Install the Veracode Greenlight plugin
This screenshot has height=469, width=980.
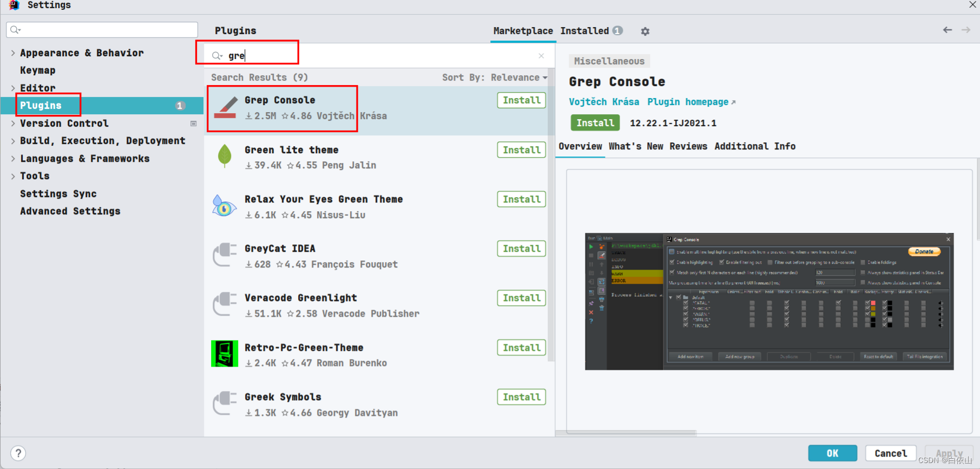coord(522,298)
